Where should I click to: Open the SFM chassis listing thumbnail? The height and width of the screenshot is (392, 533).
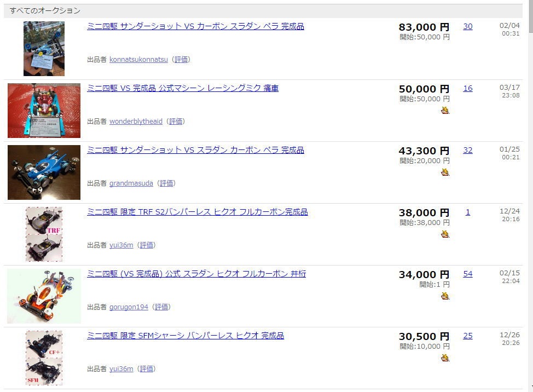pyautogui.click(x=44, y=358)
